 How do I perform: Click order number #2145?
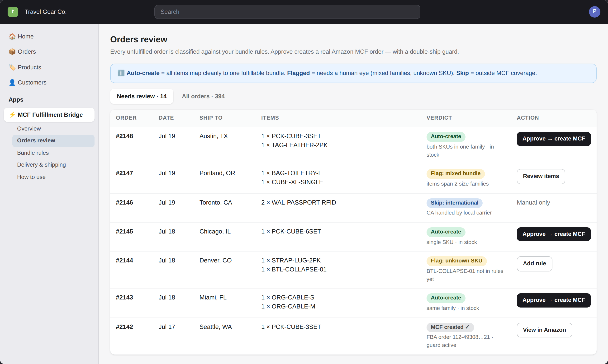[x=124, y=232]
